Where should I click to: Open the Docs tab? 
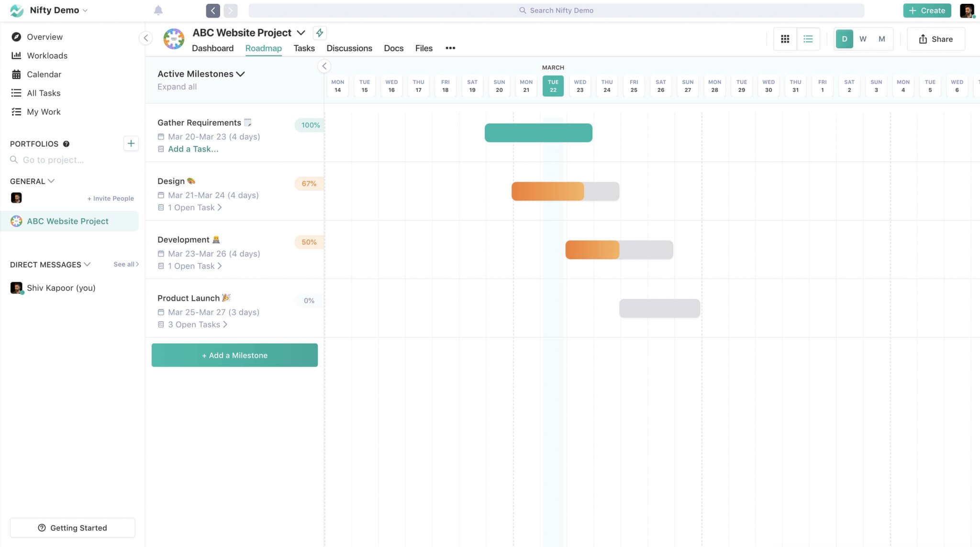pyautogui.click(x=393, y=48)
